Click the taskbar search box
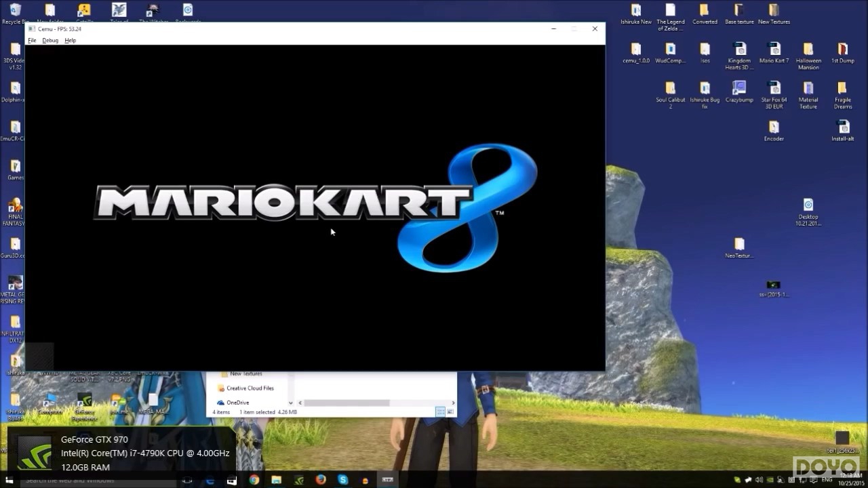This screenshot has width=868, height=488. coord(99,480)
